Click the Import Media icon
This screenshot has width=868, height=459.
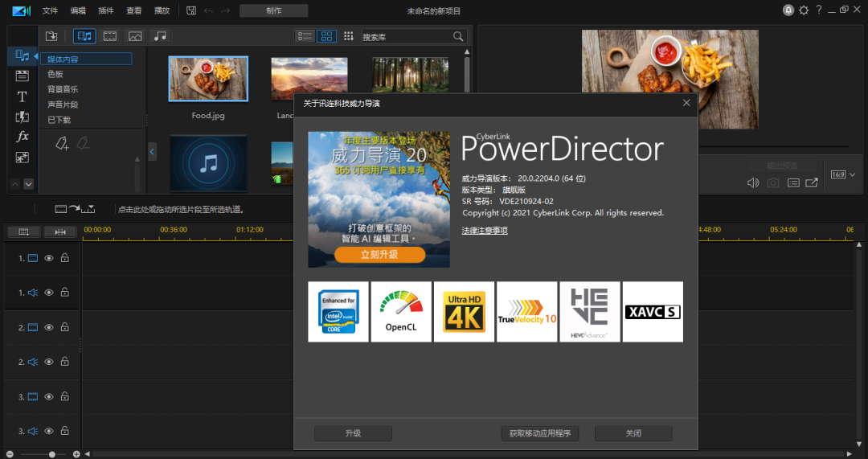(x=51, y=36)
